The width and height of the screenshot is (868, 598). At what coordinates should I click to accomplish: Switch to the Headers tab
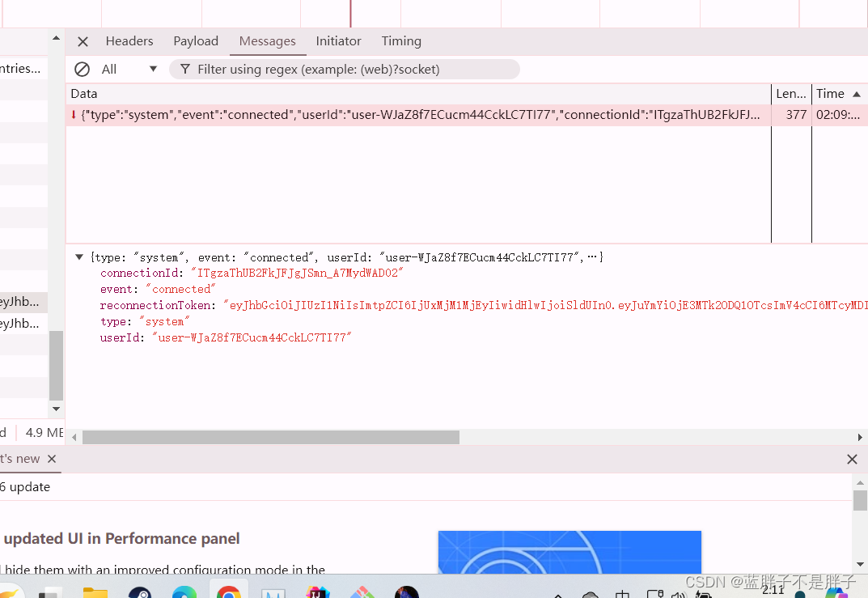pos(129,41)
